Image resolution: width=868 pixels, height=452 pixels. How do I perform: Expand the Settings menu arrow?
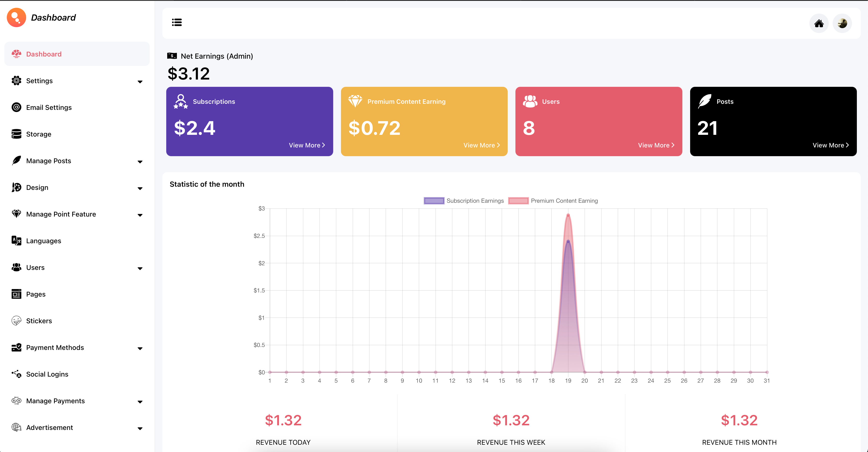(x=140, y=82)
